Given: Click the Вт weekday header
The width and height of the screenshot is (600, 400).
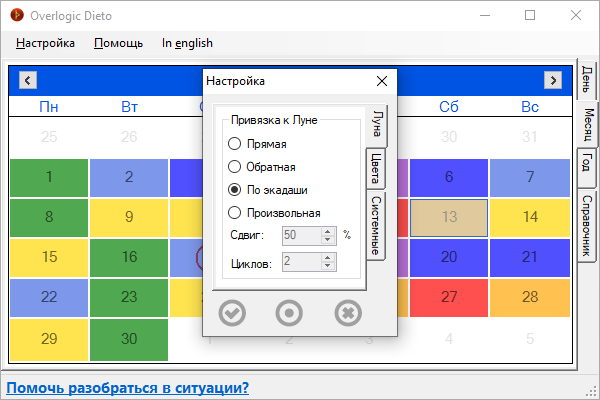Looking at the screenshot, I should point(129,107).
